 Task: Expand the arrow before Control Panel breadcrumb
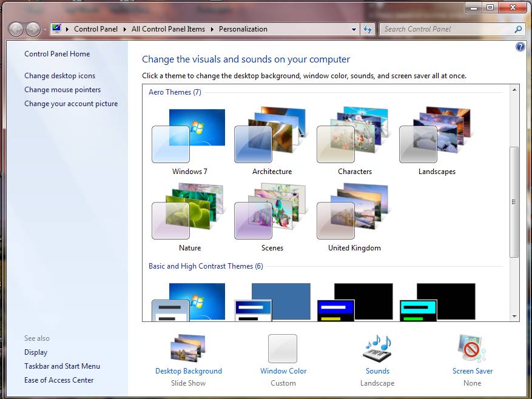tap(67, 29)
